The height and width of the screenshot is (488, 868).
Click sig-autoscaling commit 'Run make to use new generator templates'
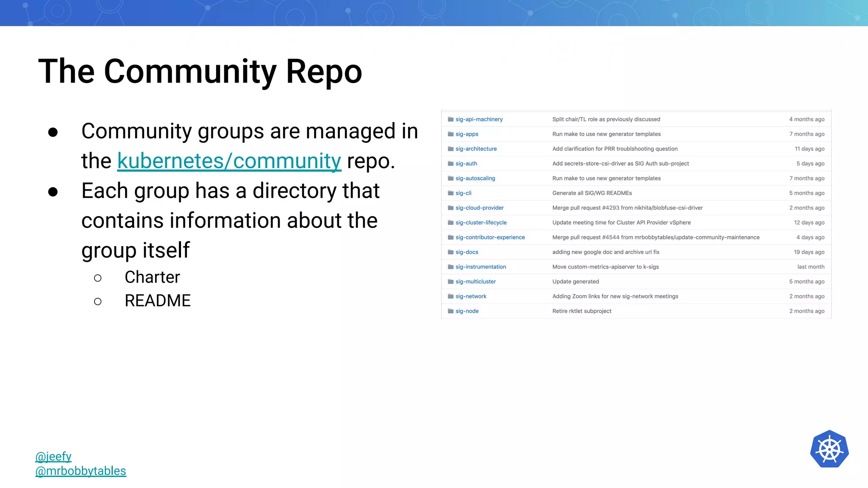pyautogui.click(x=606, y=178)
